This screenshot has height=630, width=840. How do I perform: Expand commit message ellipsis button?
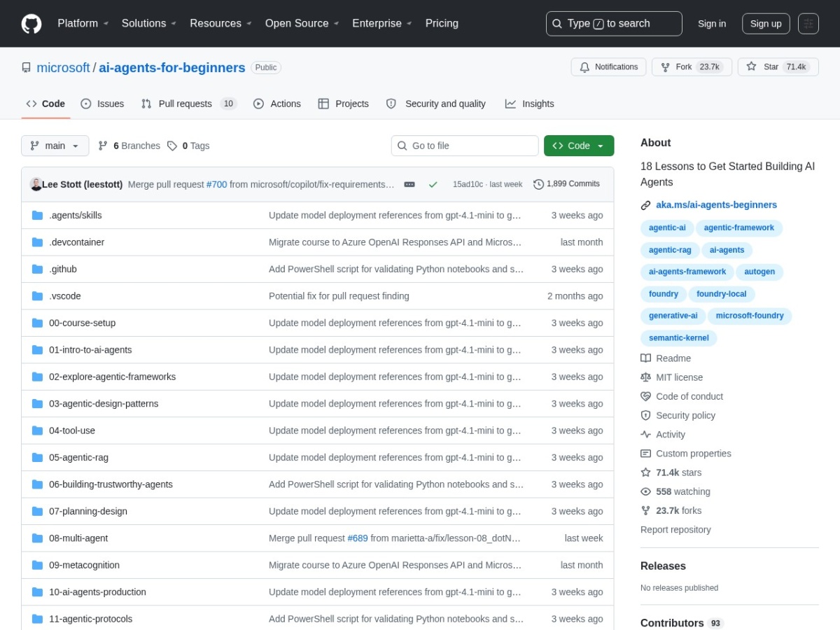click(x=409, y=184)
